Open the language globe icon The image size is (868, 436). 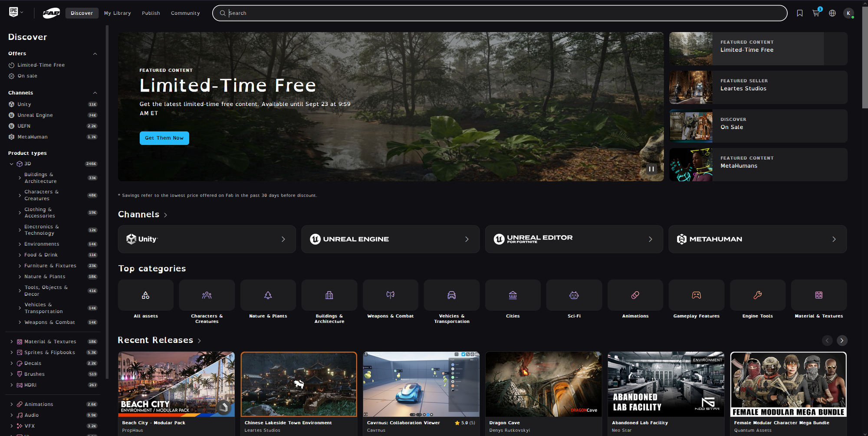pyautogui.click(x=832, y=13)
